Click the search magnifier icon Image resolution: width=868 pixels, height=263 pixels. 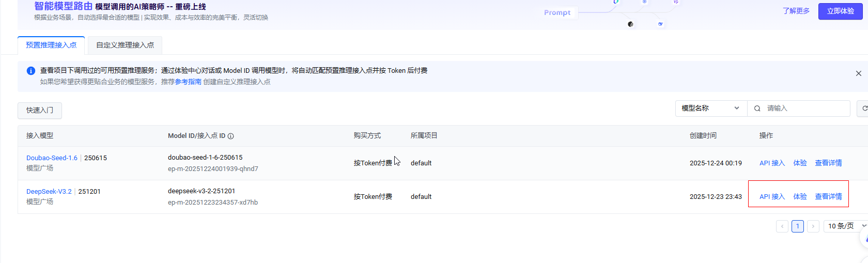pos(757,109)
